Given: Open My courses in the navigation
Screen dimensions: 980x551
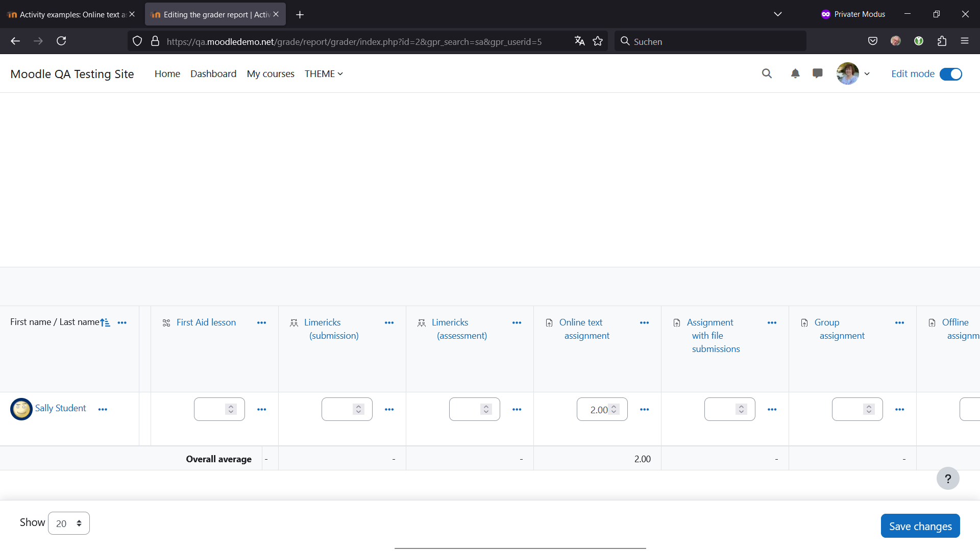Looking at the screenshot, I should click(271, 74).
